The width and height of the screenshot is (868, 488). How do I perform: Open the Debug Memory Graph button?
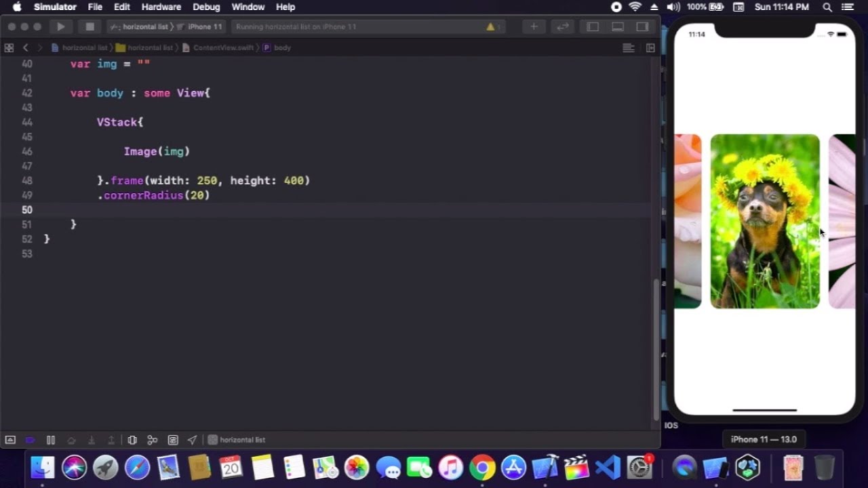click(x=153, y=440)
